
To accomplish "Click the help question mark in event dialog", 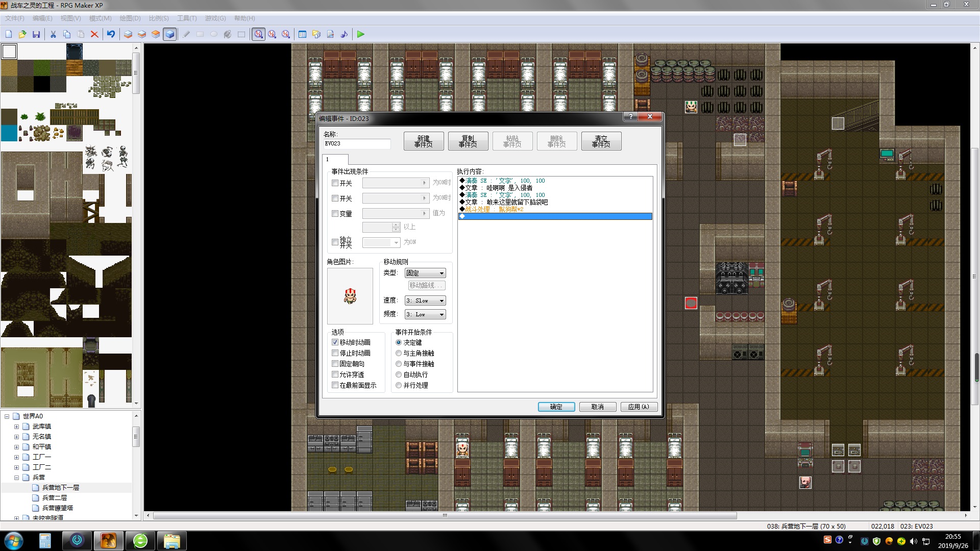I will (631, 116).
